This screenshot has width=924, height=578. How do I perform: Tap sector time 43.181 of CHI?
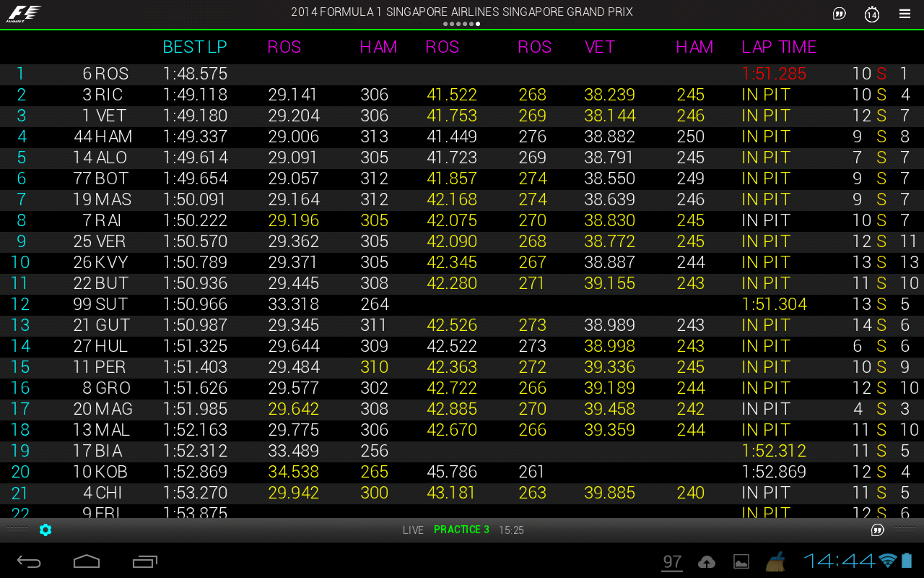(452, 493)
